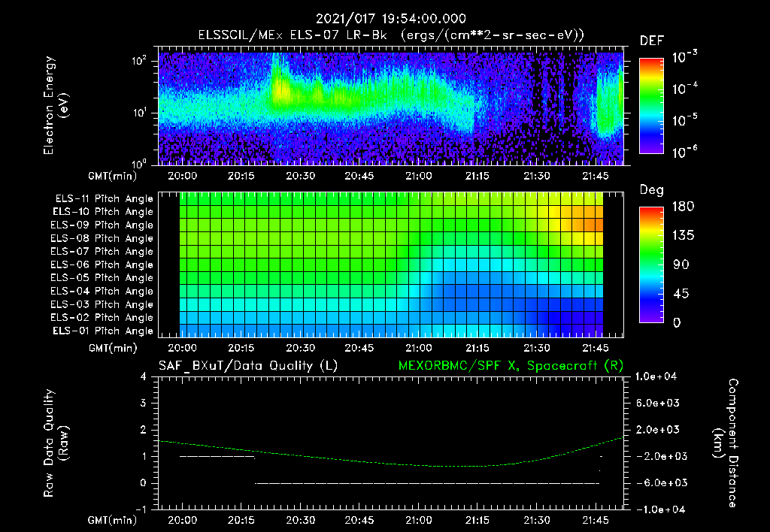The height and width of the screenshot is (532, 770).
Task: Click ELS-06 Pitch Angle row label
Action: coord(102,264)
